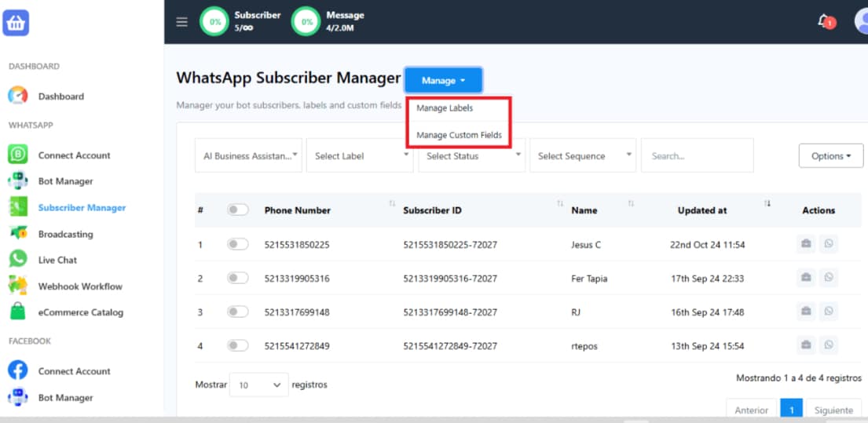The width and height of the screenshot is (868, 423).
Task: Open the Select Label dropdown
Action: (x=359, y=156)
